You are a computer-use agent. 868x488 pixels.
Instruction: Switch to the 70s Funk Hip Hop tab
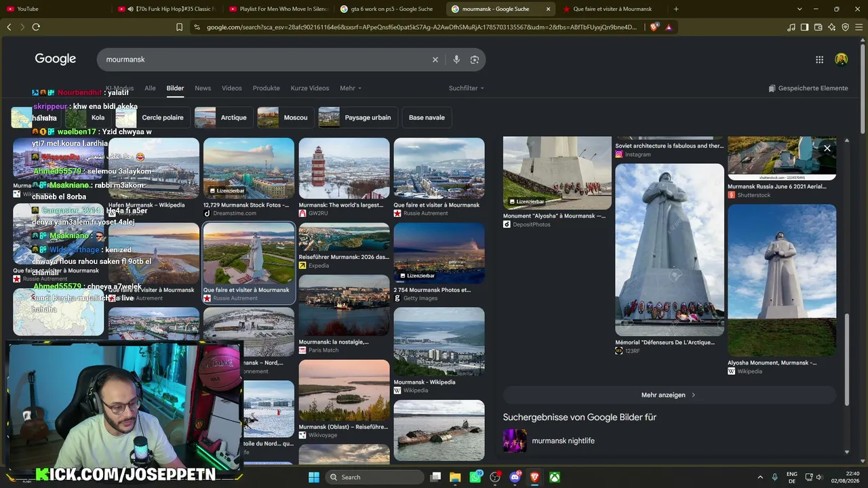(166, 9)
